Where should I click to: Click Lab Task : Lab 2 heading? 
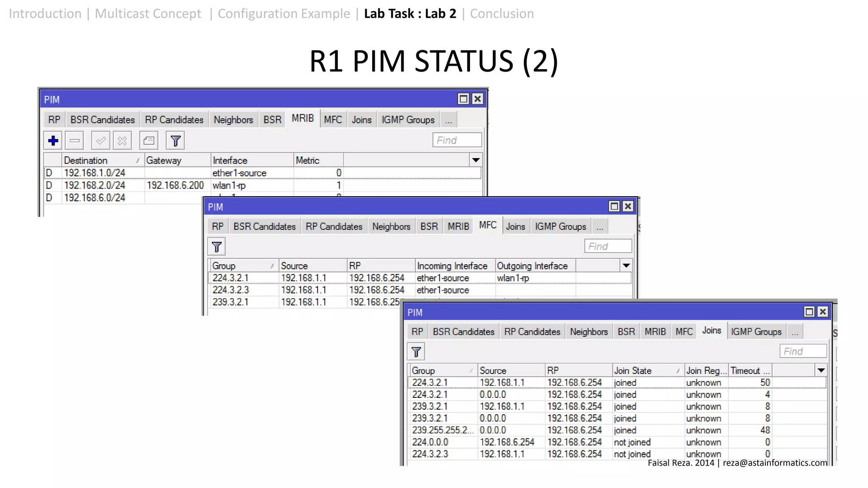coord(410,14)
